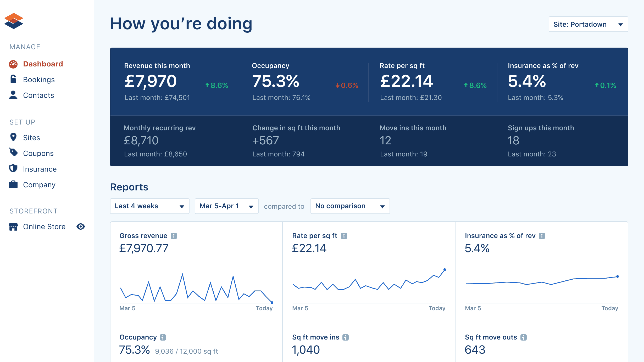Screen dimensions: 644x362
Task: Click the orange layered logo icon
Action: [14, 21]
